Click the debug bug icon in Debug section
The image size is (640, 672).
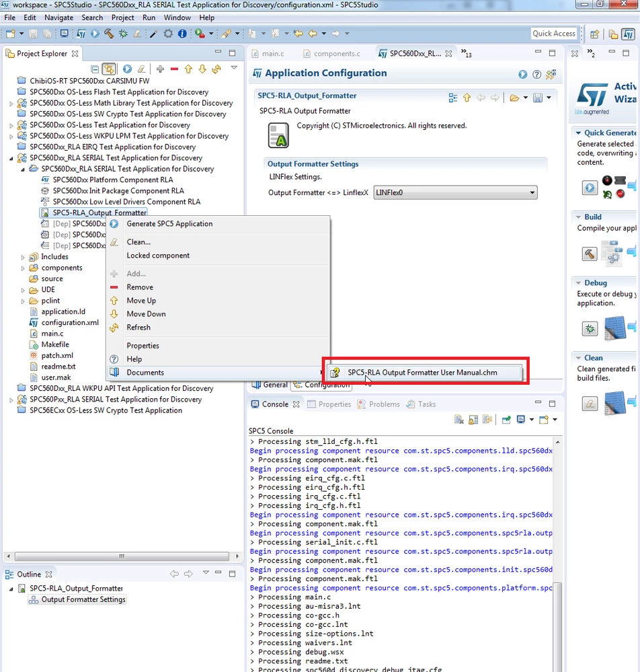(590, 329)
